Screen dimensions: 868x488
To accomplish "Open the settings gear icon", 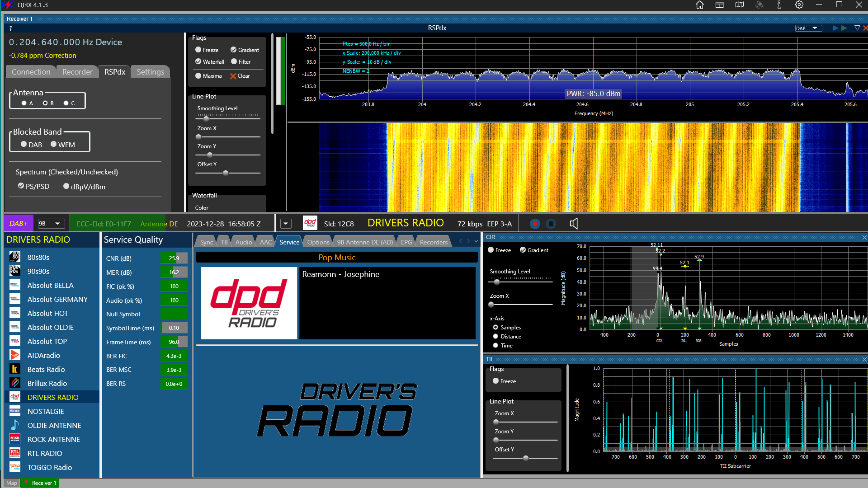I will tap(799, 5).
